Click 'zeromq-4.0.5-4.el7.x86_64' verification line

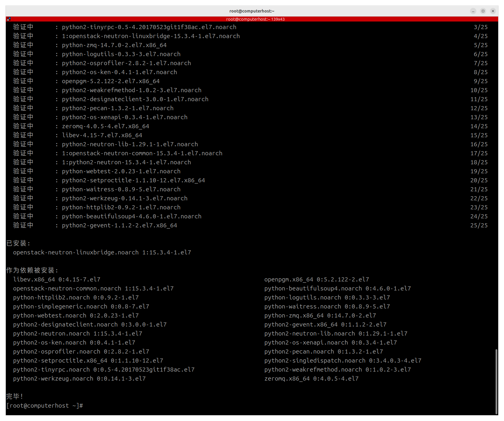[x=106, y=126]
